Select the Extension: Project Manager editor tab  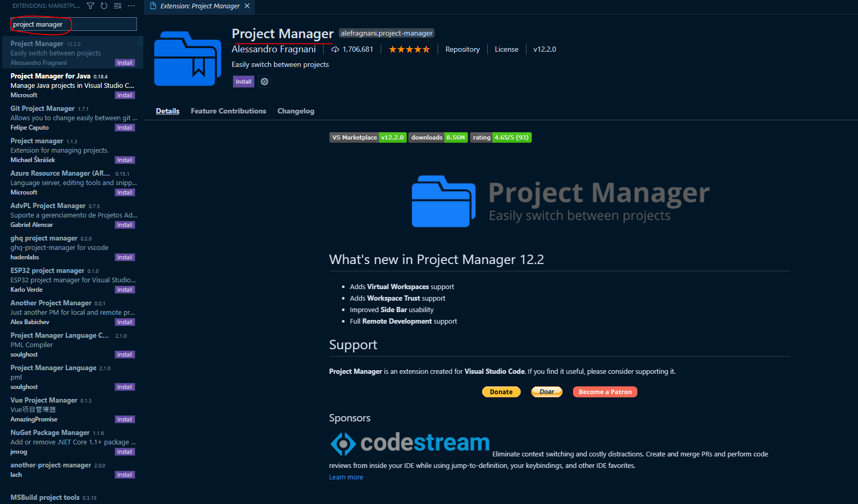tap(200, 6)
